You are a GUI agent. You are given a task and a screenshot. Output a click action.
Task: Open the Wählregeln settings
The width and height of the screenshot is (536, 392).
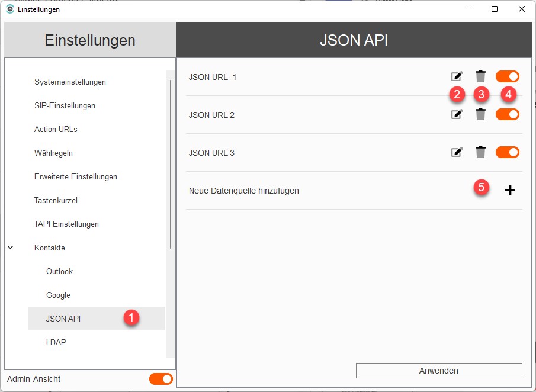pyautogui.click(x=53, y=153)
